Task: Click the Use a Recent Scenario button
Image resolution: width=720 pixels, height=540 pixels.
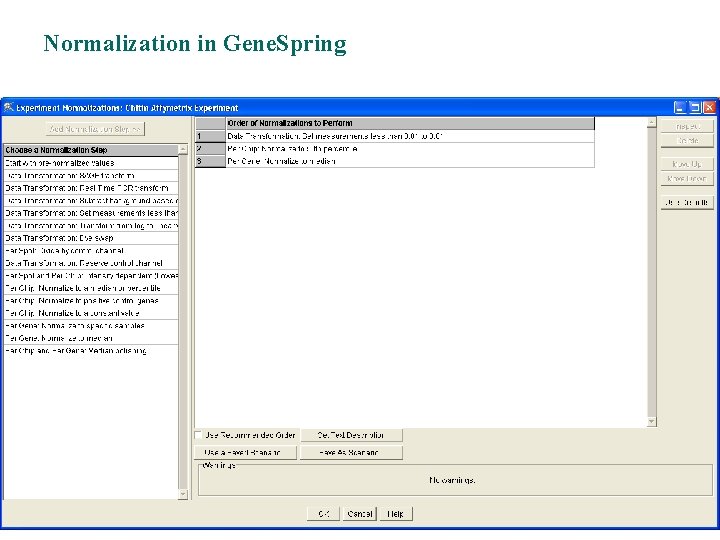Action: click(246, 452)
